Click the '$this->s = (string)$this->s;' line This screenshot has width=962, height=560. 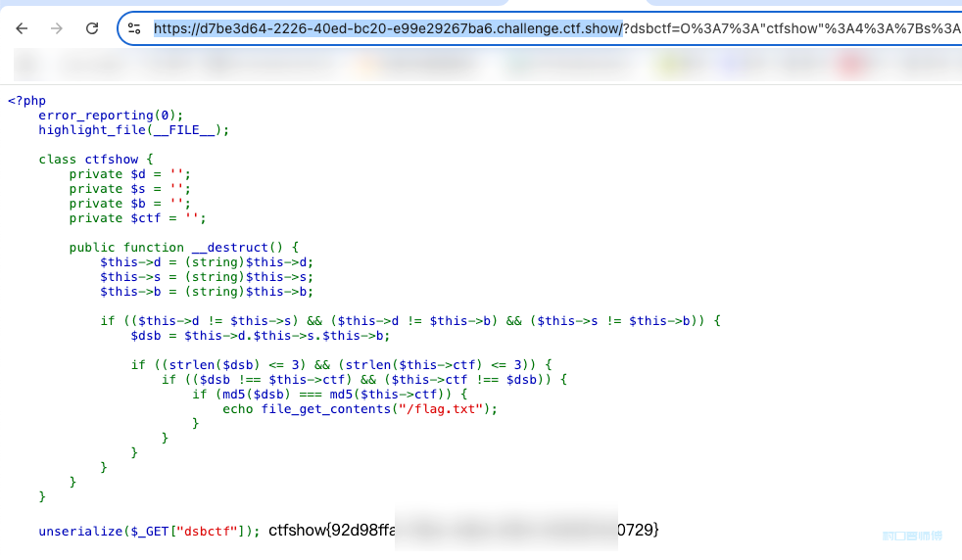pyautogui.click(x=207, y=277)
